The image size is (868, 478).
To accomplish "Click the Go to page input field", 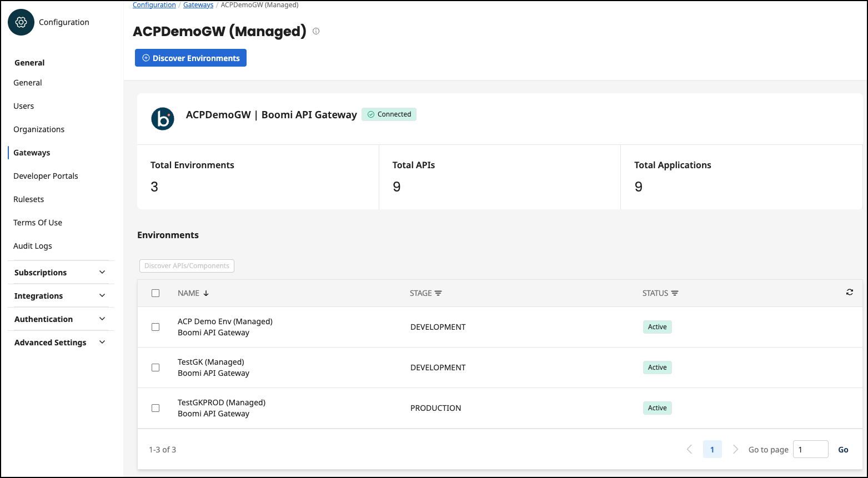I will (810, 450).
